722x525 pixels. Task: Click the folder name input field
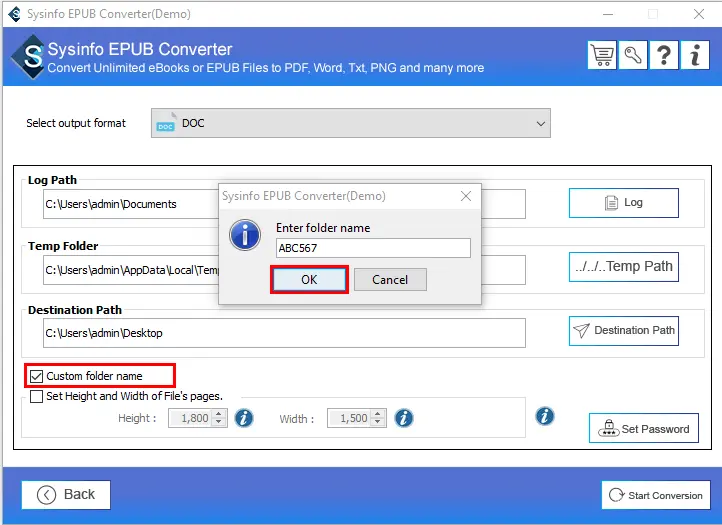(x=373, y=248)
